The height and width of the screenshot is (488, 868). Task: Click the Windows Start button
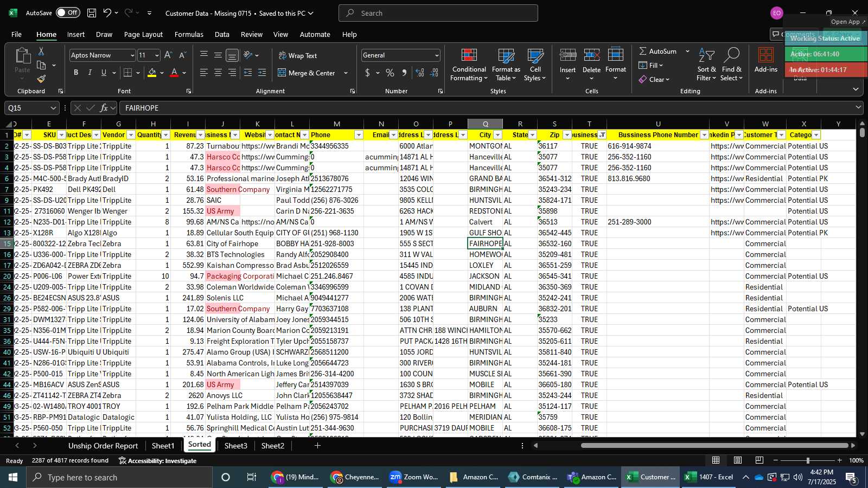(13, 477)
